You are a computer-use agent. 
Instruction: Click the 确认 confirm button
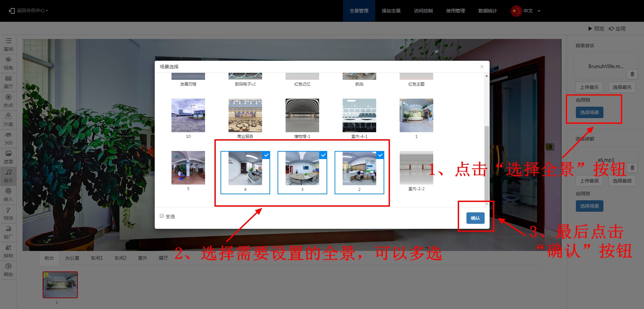click(475, 218)
